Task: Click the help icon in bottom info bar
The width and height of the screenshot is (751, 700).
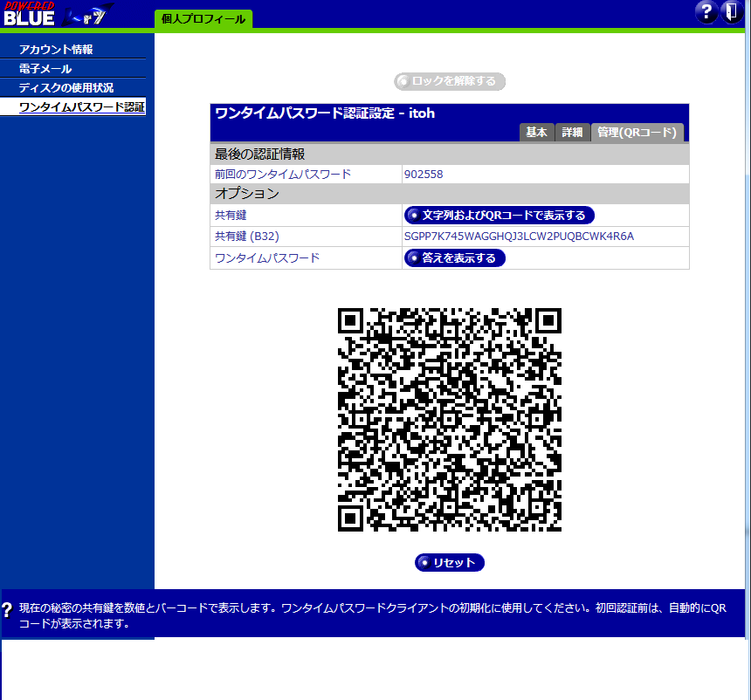Action: tap(7, 610)
